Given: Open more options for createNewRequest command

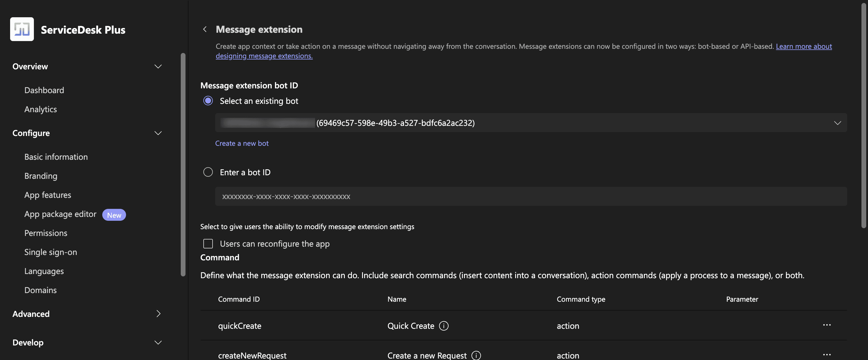Looking at the screenshot, I should click(x=827, y=355).
